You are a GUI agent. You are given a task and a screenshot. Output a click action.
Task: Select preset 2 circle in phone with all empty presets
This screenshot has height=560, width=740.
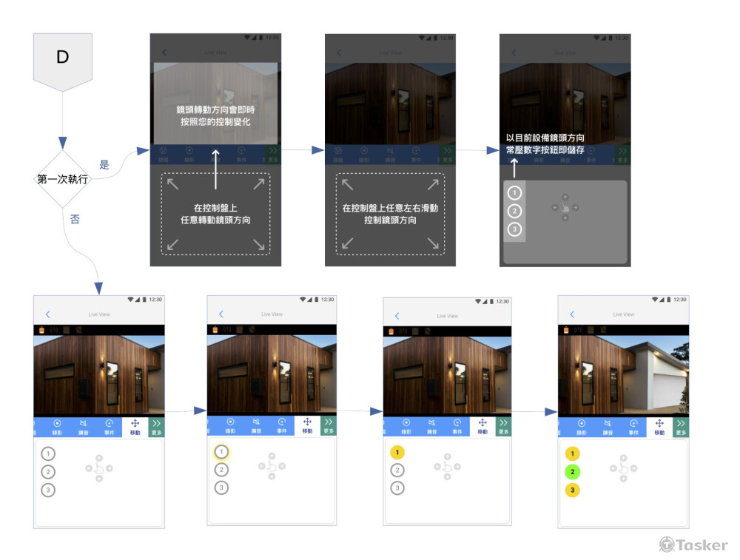coord(48,472)
